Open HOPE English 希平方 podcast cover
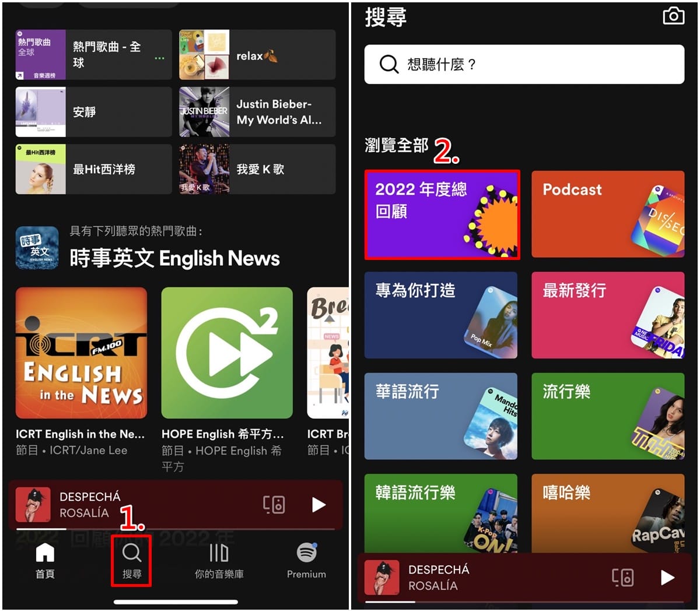This screenshot has height=612, width=700. pyautogui.click(x=227, y=353)
